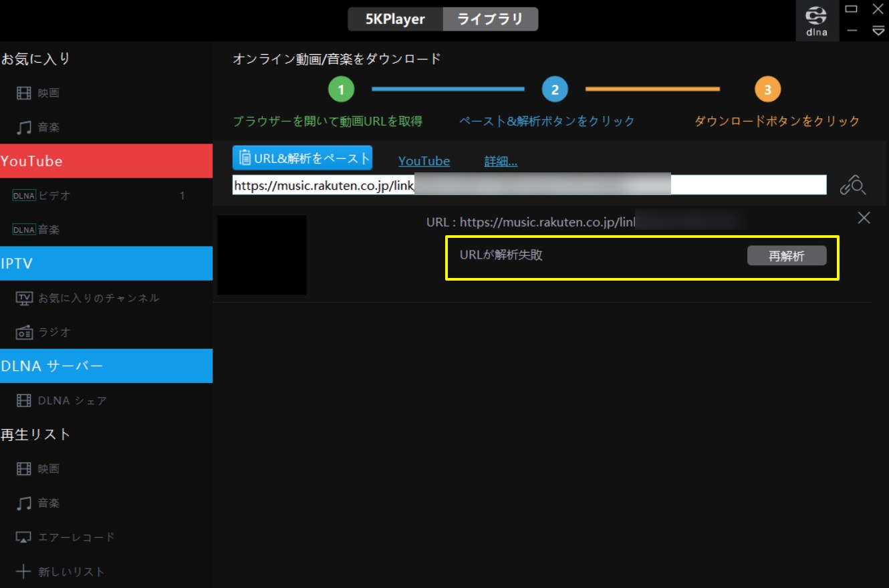Click the DLNA badge beside 音楽
The height and width of the screenshot is (588, 889).
[x=24, y=230]
